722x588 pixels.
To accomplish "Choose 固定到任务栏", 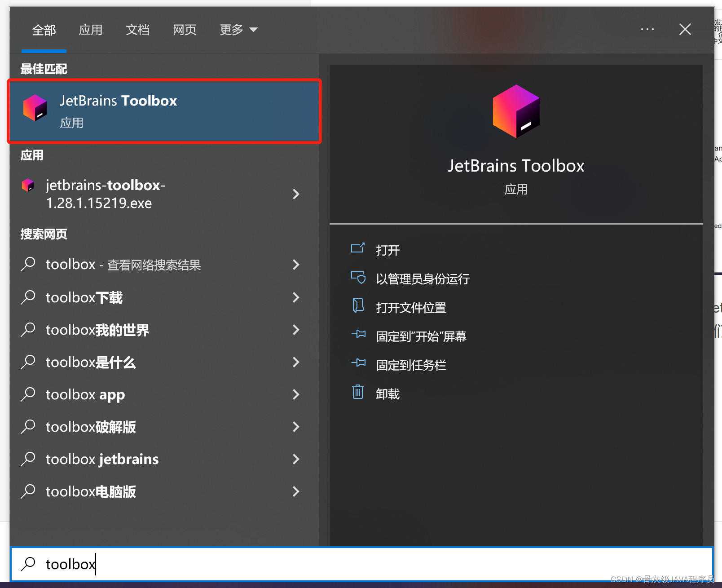I will click(x=411, y=365).
